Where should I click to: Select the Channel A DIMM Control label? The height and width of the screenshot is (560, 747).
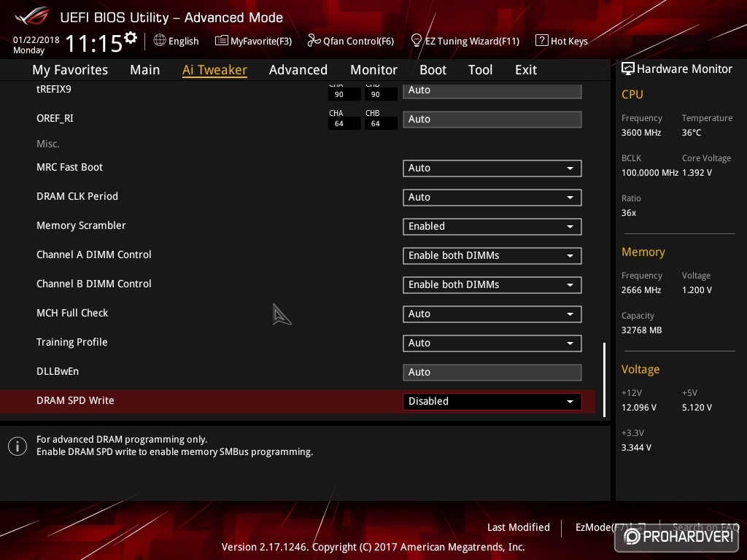point(94,254)
